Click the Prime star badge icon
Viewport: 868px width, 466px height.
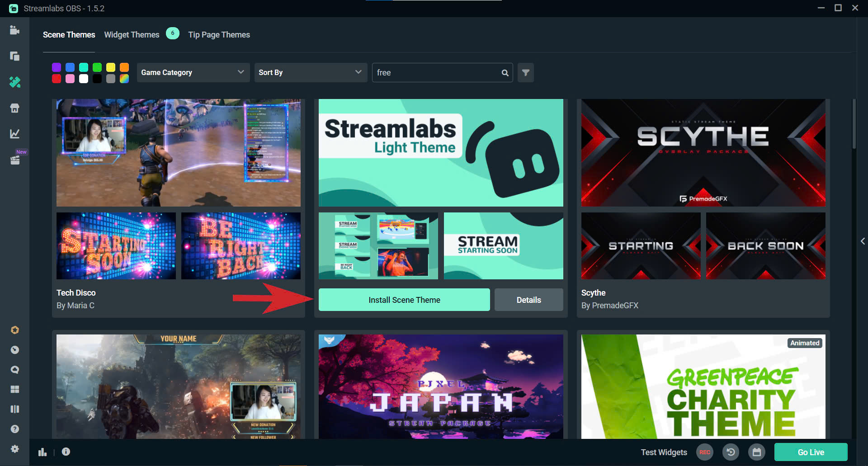tap(15, 330)
